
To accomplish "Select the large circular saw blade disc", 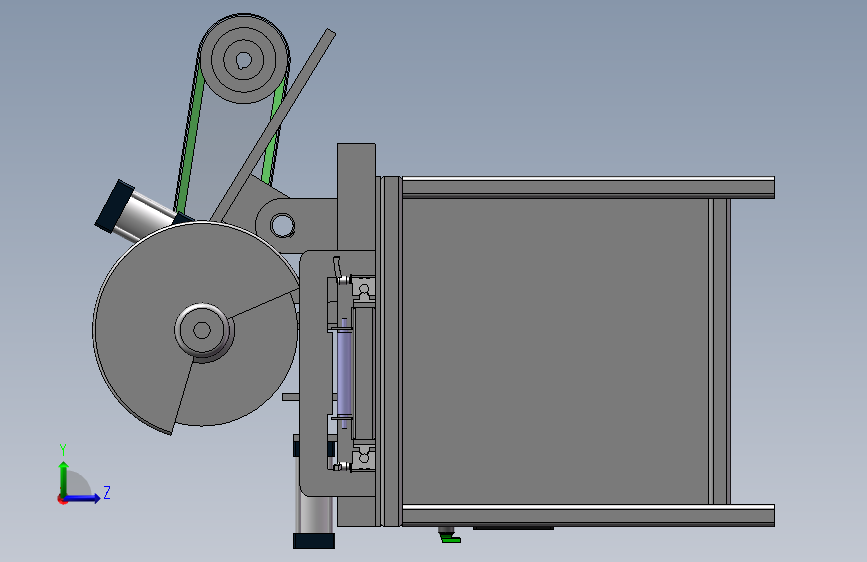I will pyautogui.click(x=196, y=327).
